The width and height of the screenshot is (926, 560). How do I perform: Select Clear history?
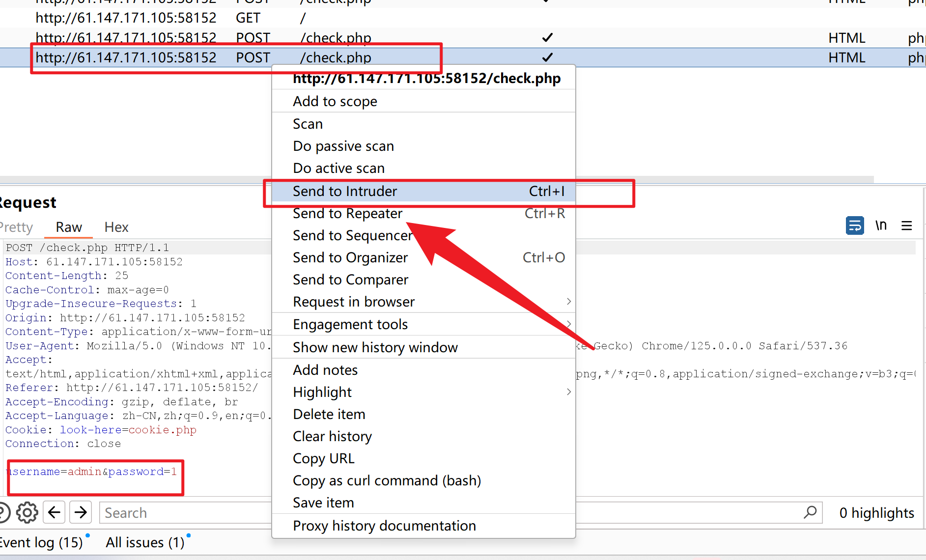click(x=423, y=436)
